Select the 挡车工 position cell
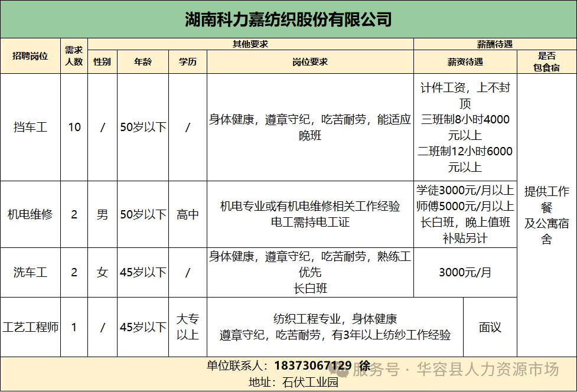This screenshot has height=392, width=577. pos(30,128)
